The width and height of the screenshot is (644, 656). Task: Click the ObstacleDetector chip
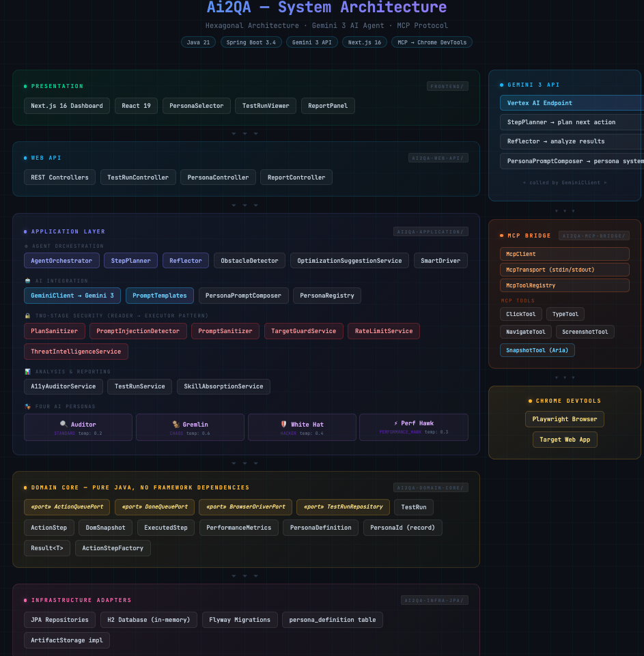click(249, 261)
